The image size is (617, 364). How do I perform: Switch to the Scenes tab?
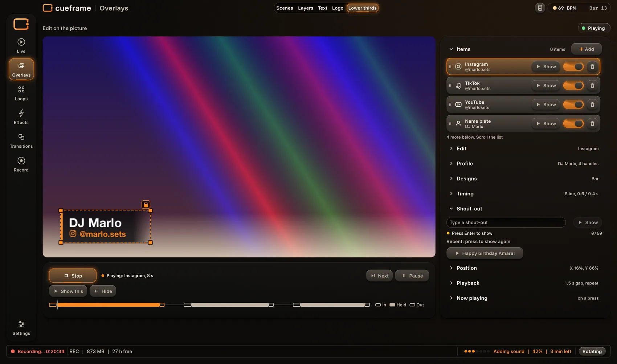[285, 8]
